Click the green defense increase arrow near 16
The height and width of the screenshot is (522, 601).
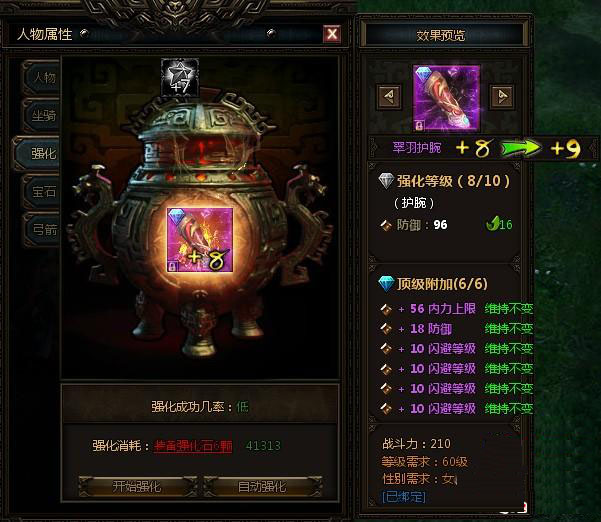[x=492, y=223]
